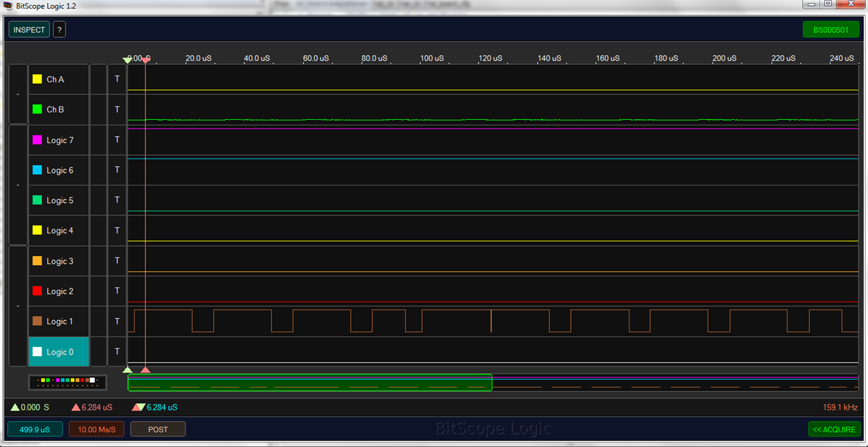Click the INSPECT button

[29, 30]
